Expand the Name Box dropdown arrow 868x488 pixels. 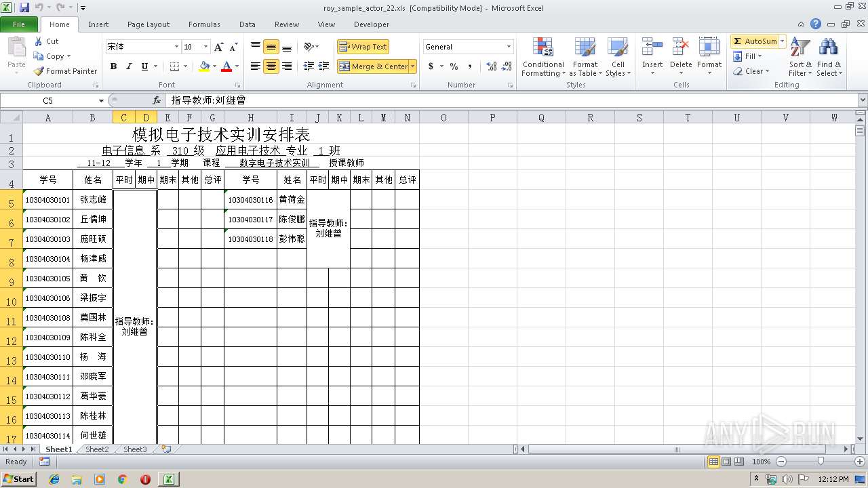point(101,100)
